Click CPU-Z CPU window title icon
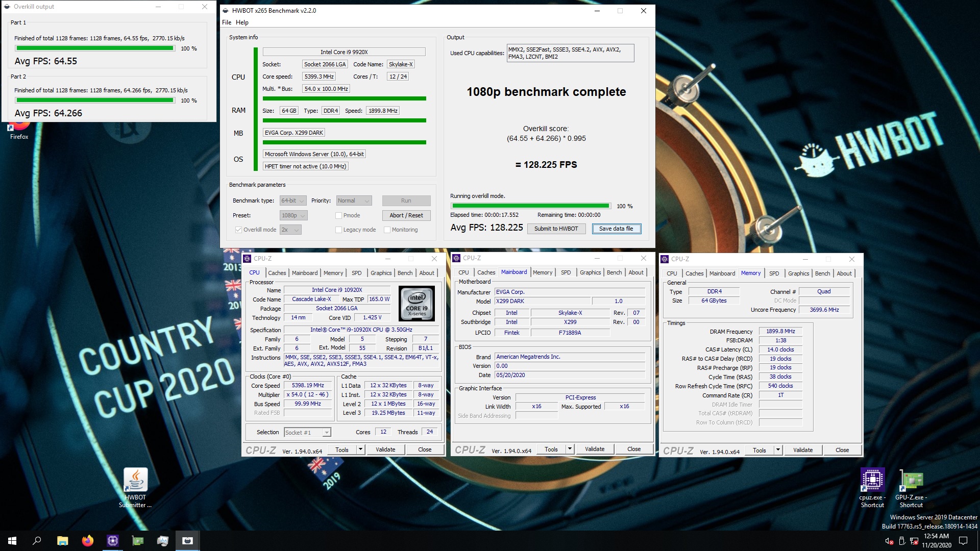Image resolution: width=980 pixels, height=551 pixels. point(247,259)
